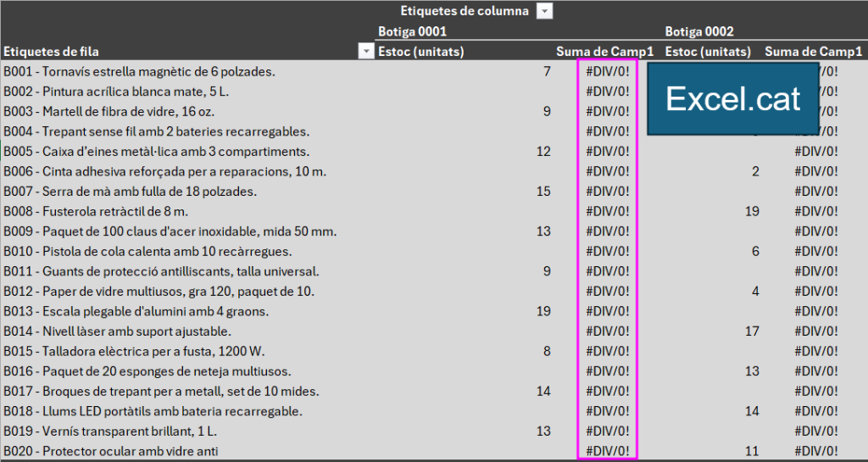Open the Etiquetes de columna filter dropdown

point(545,10)
